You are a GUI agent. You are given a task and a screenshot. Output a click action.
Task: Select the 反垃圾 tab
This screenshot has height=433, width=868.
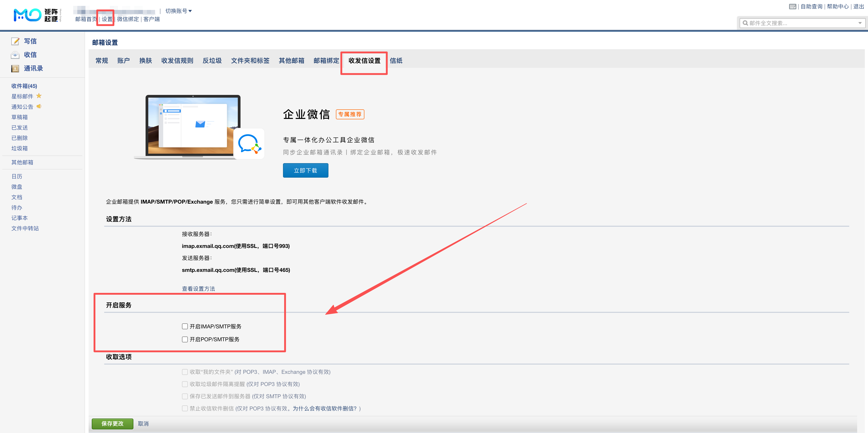(212, 61)
